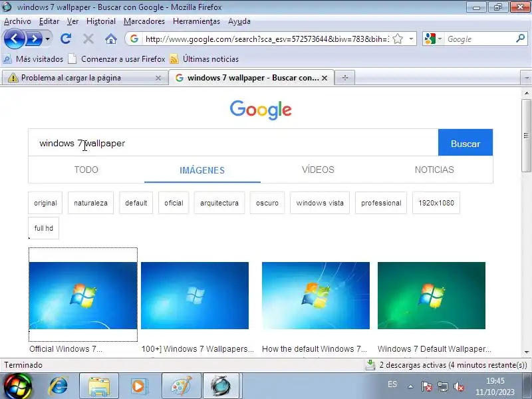Apply the naturaleza filter chip

90,203
